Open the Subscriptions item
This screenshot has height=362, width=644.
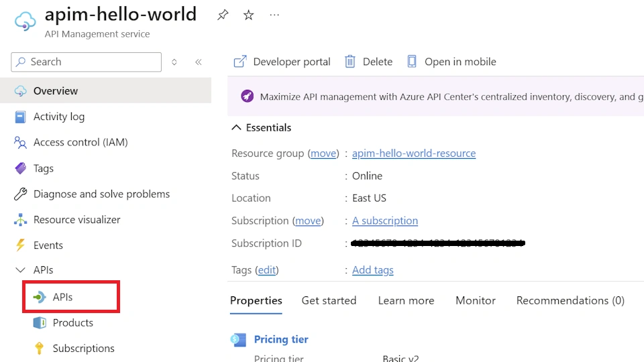coord(83,348)
